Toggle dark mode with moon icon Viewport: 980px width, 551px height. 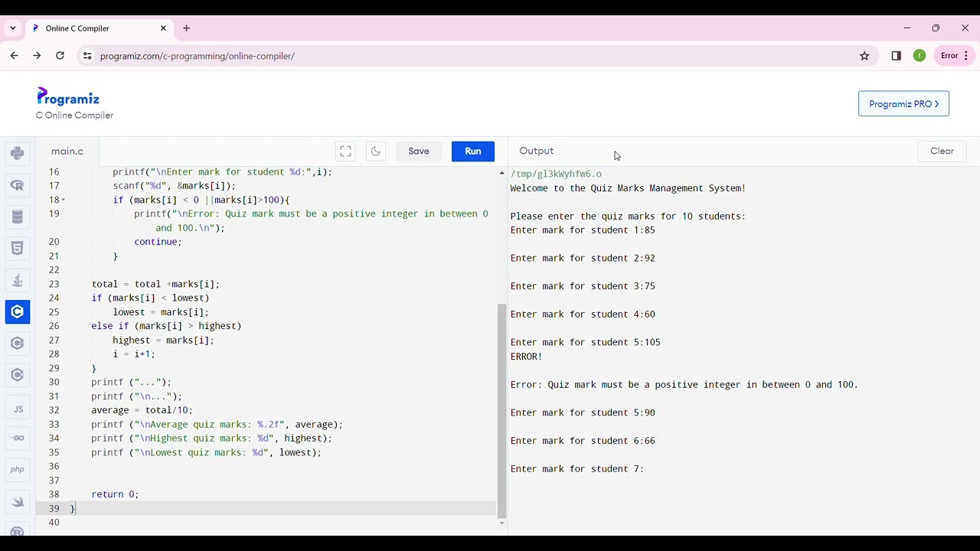point(375,152)
